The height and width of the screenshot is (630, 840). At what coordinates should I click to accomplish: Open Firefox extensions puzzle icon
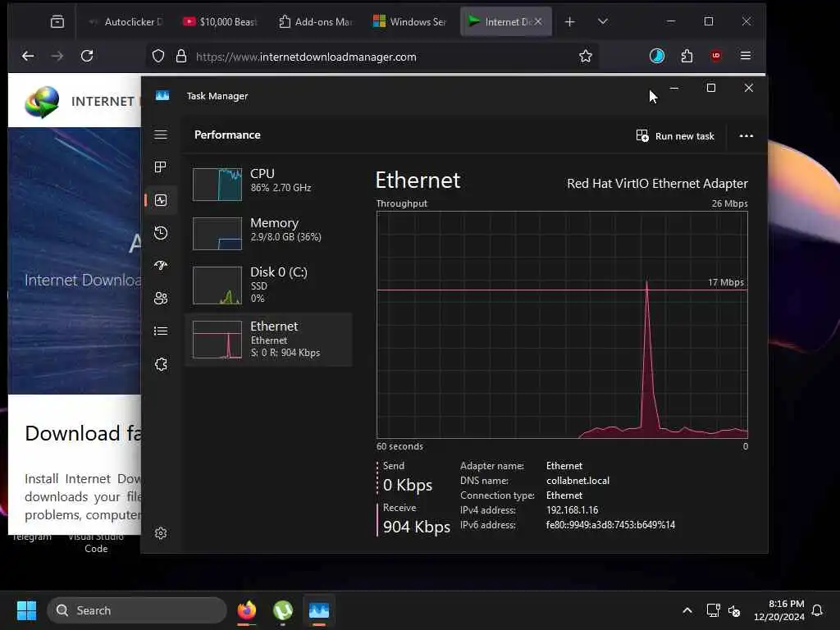[x=687, y=56]
